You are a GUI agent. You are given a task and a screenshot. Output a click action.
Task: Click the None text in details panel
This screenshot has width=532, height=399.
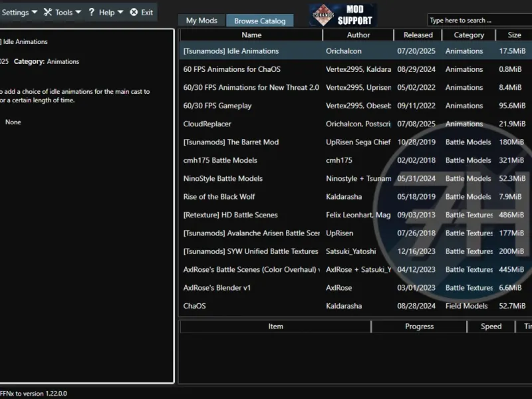(x=13, y=122)
